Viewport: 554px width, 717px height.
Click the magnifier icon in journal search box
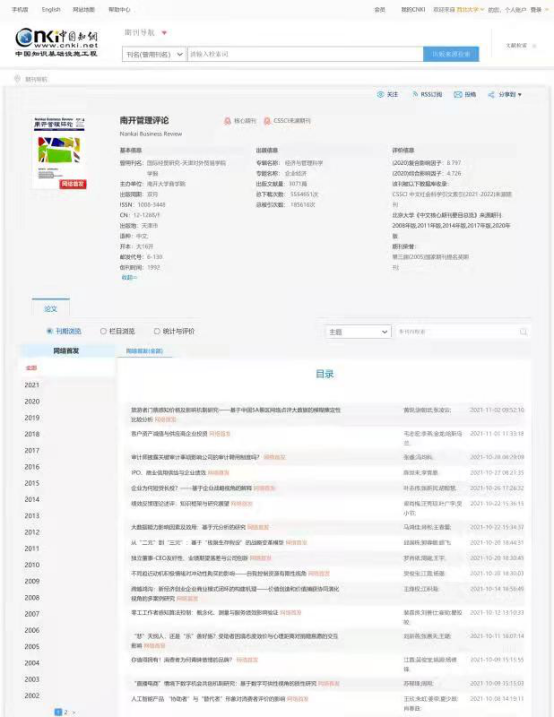523,332
